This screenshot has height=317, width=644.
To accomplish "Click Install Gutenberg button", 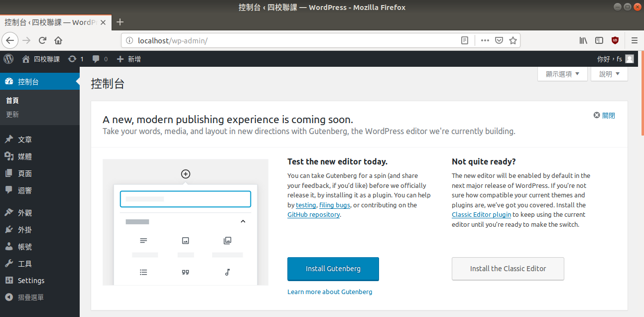I will pos(333,269).
